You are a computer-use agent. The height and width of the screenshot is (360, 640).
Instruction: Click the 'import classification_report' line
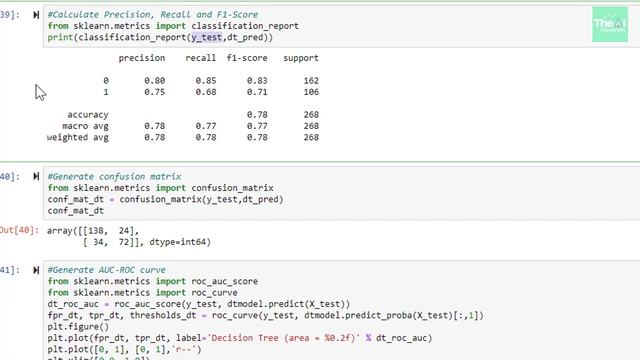(173, 26)
